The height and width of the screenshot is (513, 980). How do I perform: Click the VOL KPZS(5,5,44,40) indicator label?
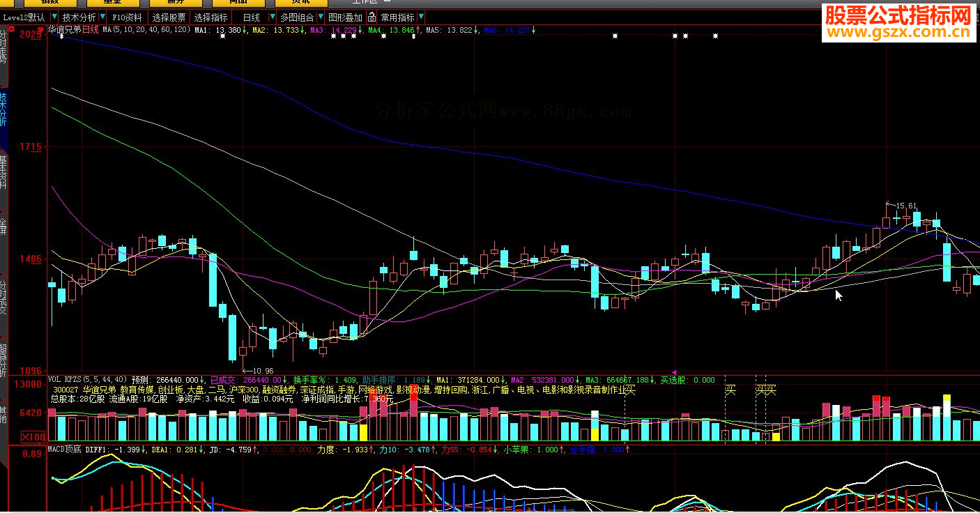(x=87, y=380)
